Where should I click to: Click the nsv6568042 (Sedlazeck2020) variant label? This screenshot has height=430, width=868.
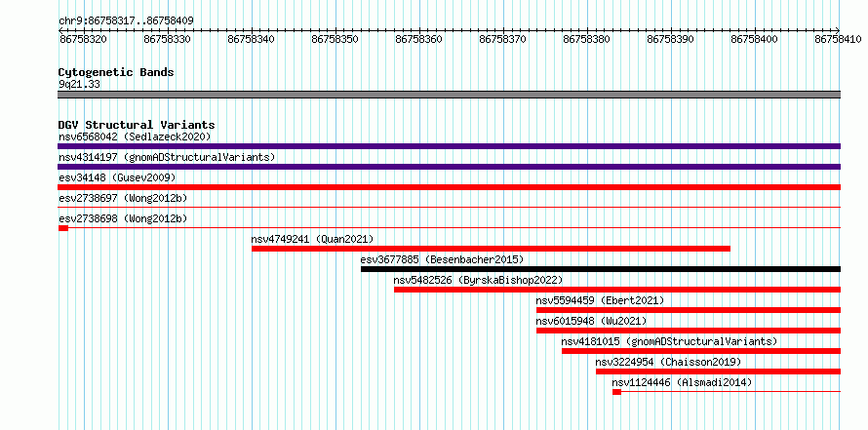coord(135,137)
